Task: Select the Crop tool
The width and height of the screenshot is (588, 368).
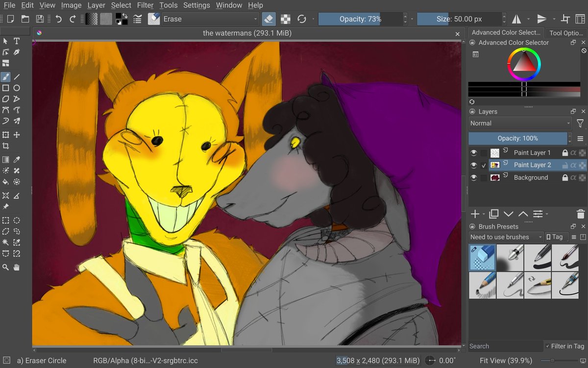Action: pyautogui.click(x=5, y=146)
